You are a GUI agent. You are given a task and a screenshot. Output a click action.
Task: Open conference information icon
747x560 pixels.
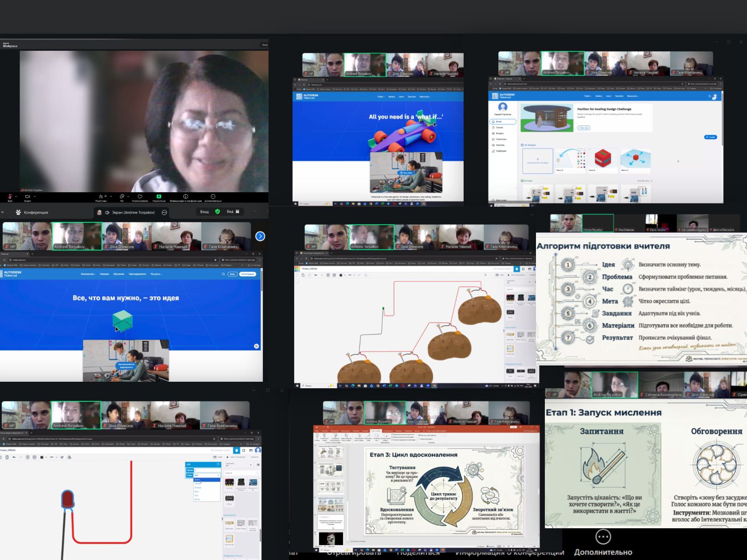coord(185,197)
